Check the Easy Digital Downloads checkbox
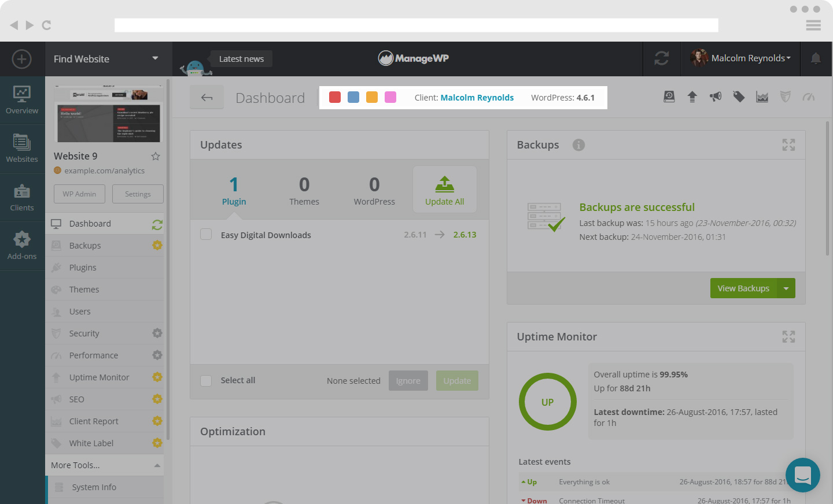The image size is (833, 504). pos(206,234)
